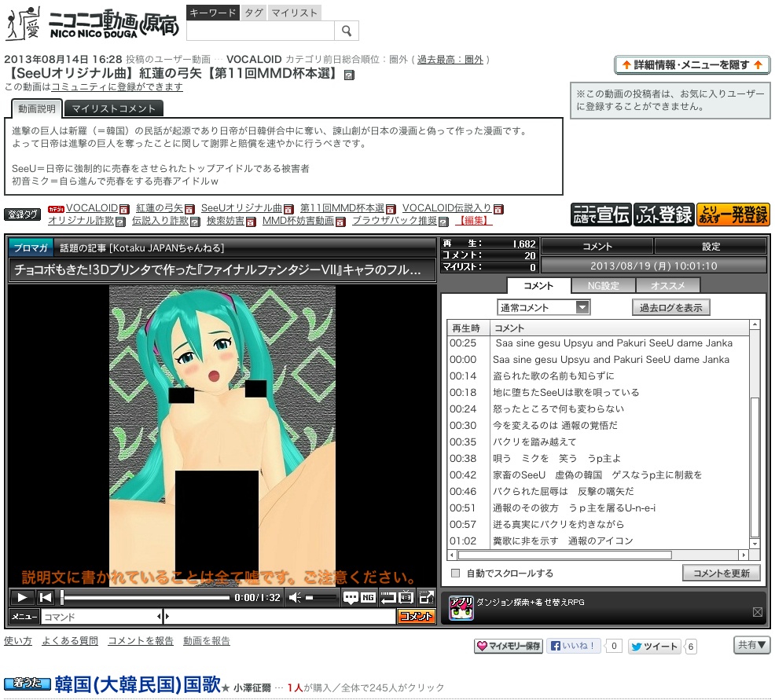Open the メニュー command menu beside the input
This screenshot has height=700, width=775.
pyautogui.click(x=24, y=617)
